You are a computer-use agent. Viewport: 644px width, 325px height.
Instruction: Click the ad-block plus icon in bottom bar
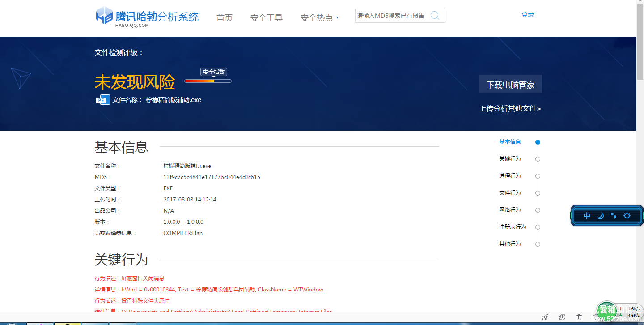click(x=562, y=317)
